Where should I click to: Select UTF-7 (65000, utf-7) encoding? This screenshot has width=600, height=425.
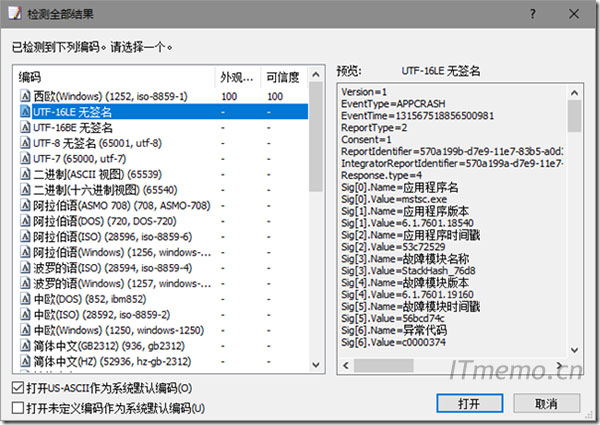(x=80, y=159)
